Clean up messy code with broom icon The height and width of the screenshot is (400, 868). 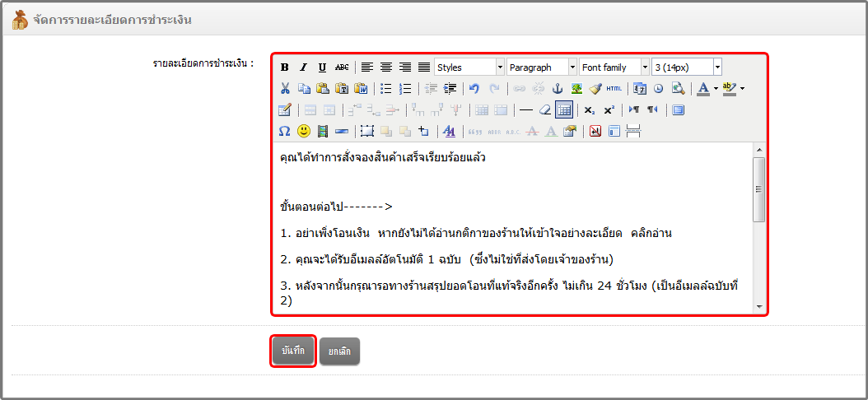coord(595,89)
